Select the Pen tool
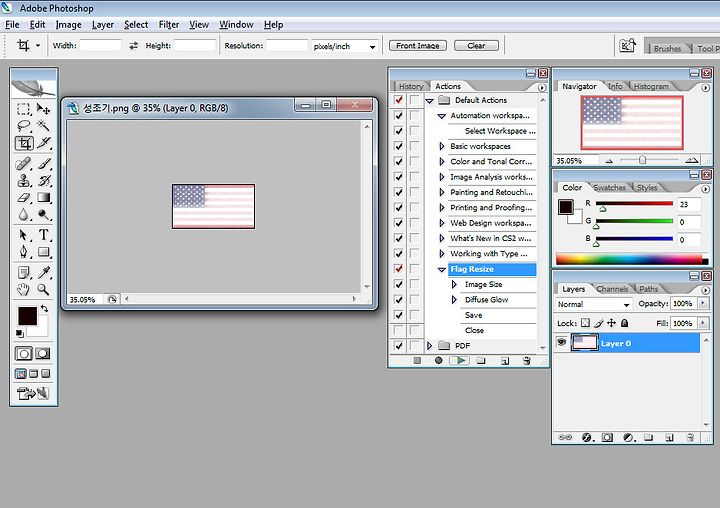The width and height of the screenshot is (720, 508). (23, 252)
